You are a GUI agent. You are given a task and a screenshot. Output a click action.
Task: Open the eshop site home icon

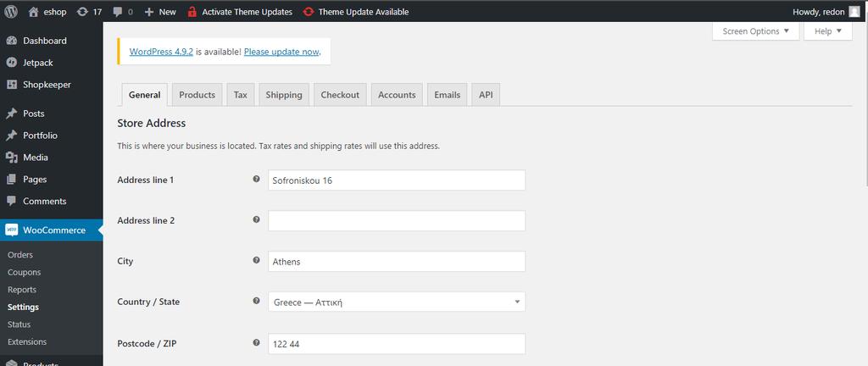click(33, 12)
